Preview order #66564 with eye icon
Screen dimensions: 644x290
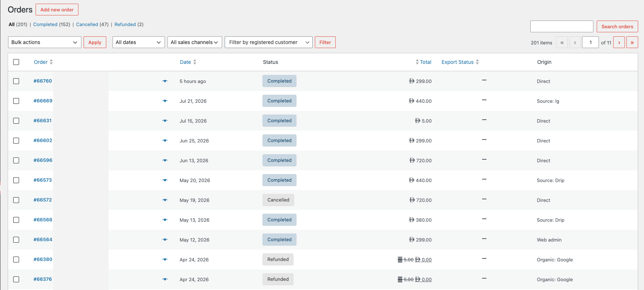(165, 240)
